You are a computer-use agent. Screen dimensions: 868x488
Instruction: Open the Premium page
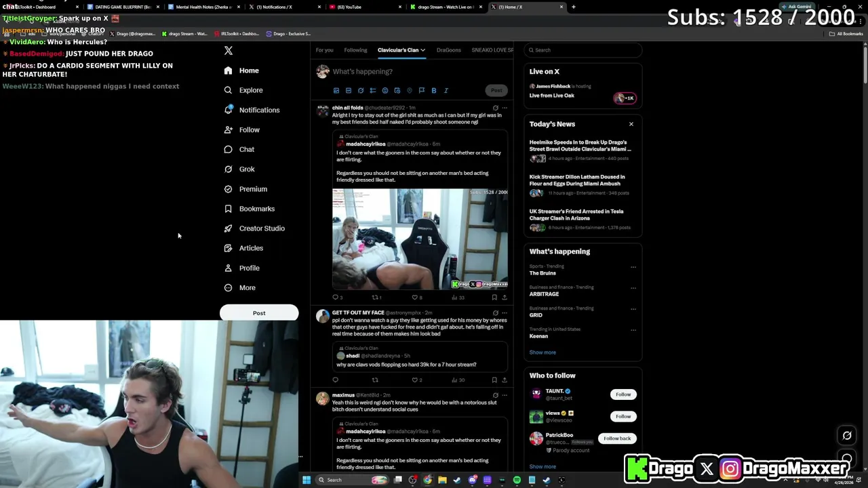click(x=245, y=189)
